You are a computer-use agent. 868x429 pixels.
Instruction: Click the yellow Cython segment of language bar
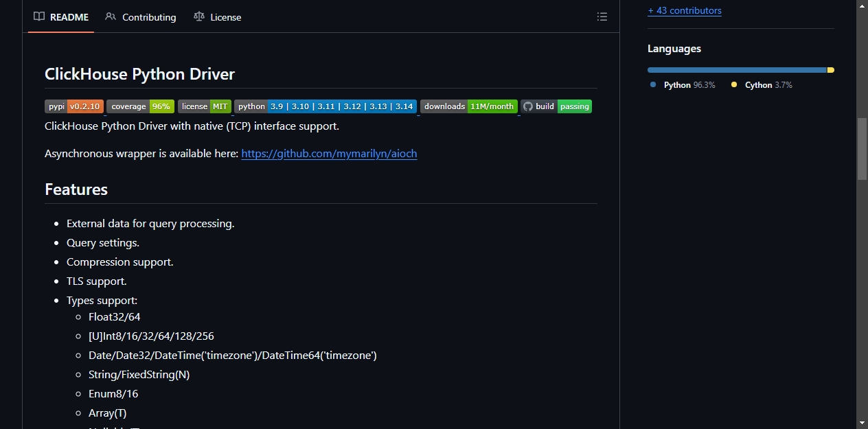pyautogui.click(x=831, y=70)
